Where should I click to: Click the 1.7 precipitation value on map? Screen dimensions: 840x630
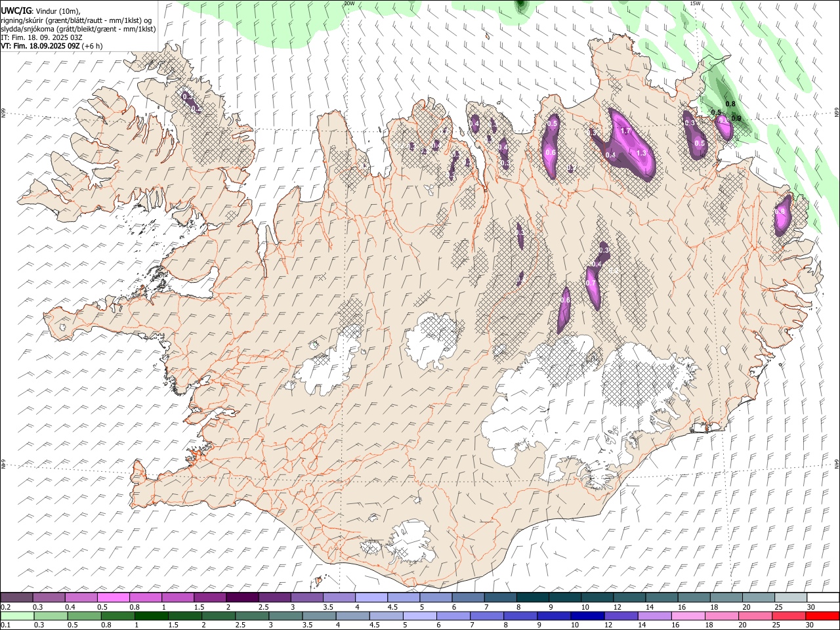click(625, 131)
